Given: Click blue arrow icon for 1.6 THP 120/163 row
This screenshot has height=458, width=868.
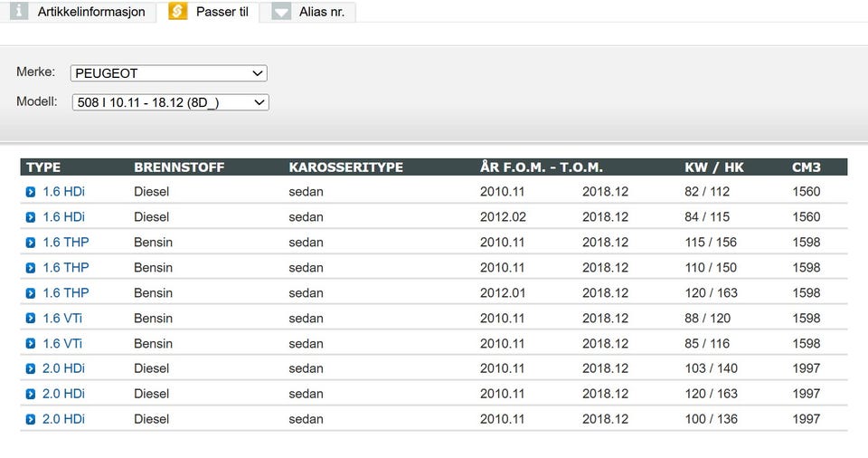Looking at the screenshot, I should pyautogui.click(x=31, y=293).
